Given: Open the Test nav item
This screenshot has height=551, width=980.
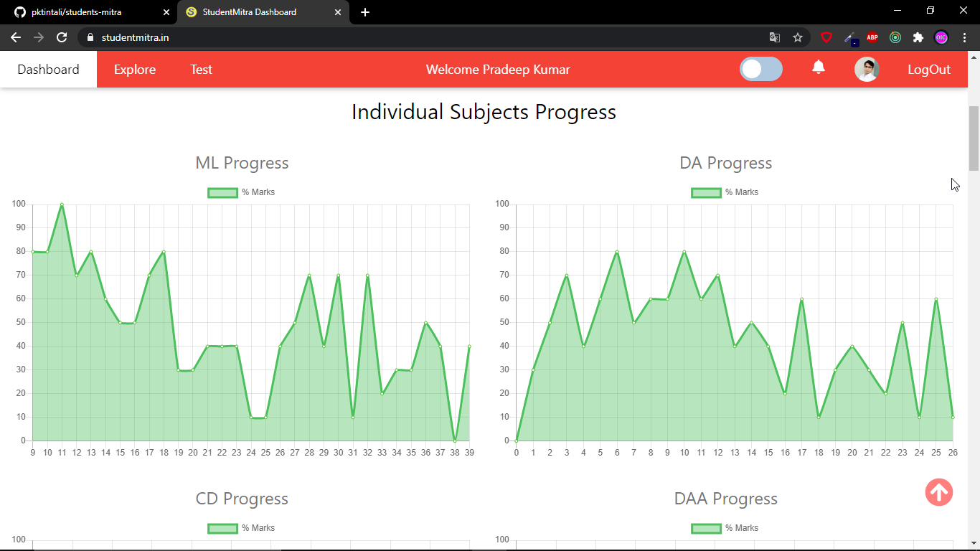Looking at the screenshot, I should (x=202, y=70).
